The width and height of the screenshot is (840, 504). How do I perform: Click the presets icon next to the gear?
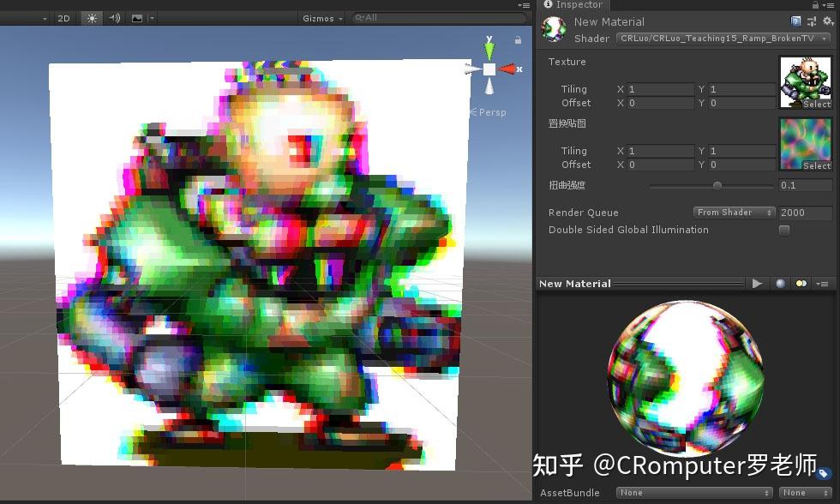pyautogui.click(x=811, y=21)
